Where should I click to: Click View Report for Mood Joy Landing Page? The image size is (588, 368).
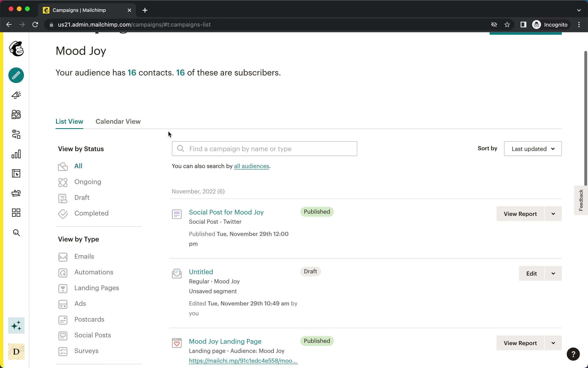pyautogui.click(x=520, y=343)
